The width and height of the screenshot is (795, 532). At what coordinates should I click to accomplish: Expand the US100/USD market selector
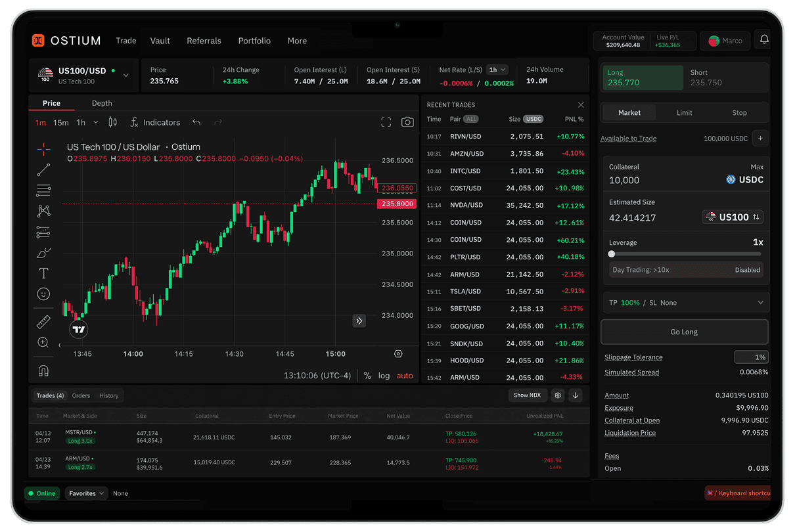tap(83, 76)
